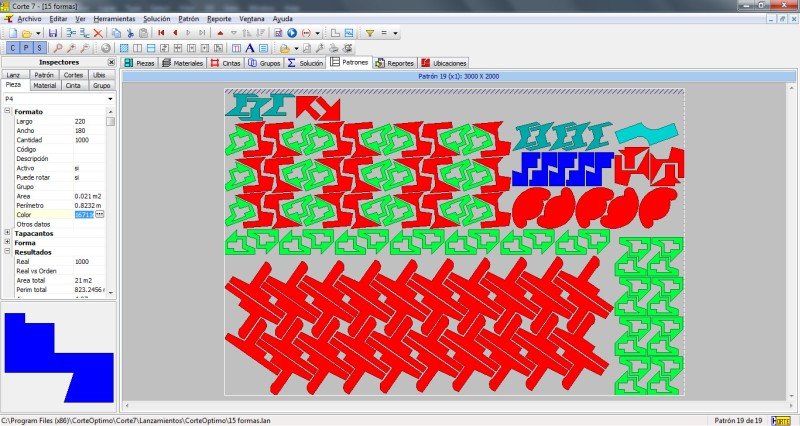
Task: Click the Save disk icon in toolbar
Action: [x=53, y=33]
